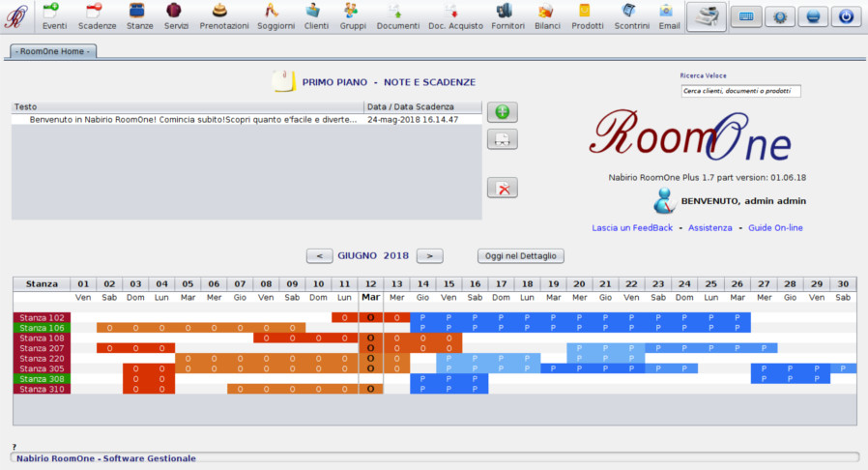The image size is (868, 470).
Task: Click the keyboard icon button
Action: [x=746, y=16]
